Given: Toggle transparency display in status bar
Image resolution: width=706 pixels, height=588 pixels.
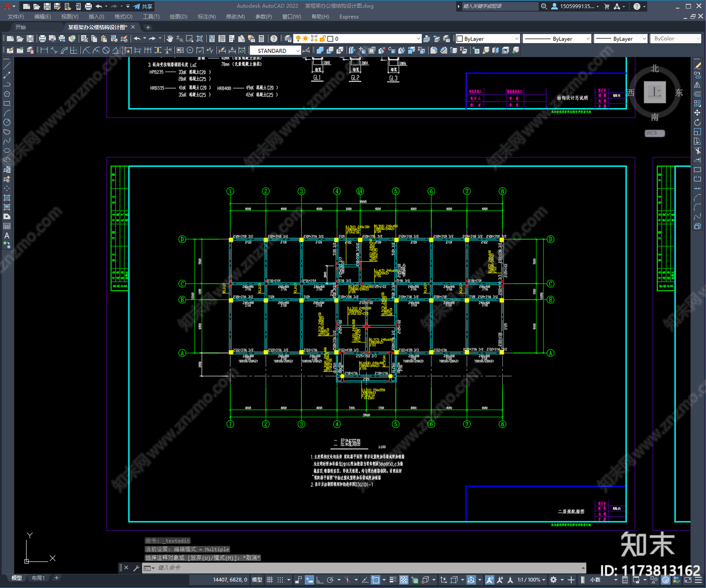Looking at the screenshot, I should (404, 580).
